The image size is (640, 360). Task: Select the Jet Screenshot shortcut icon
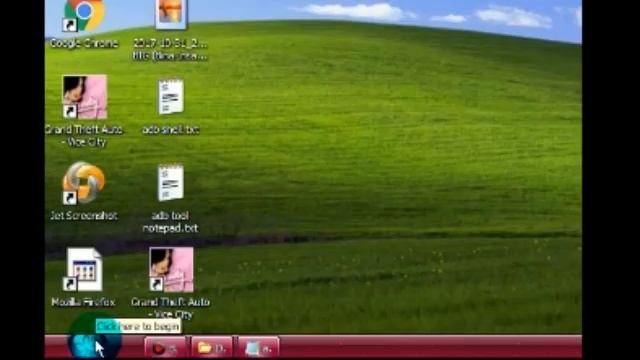click(84, 183)
